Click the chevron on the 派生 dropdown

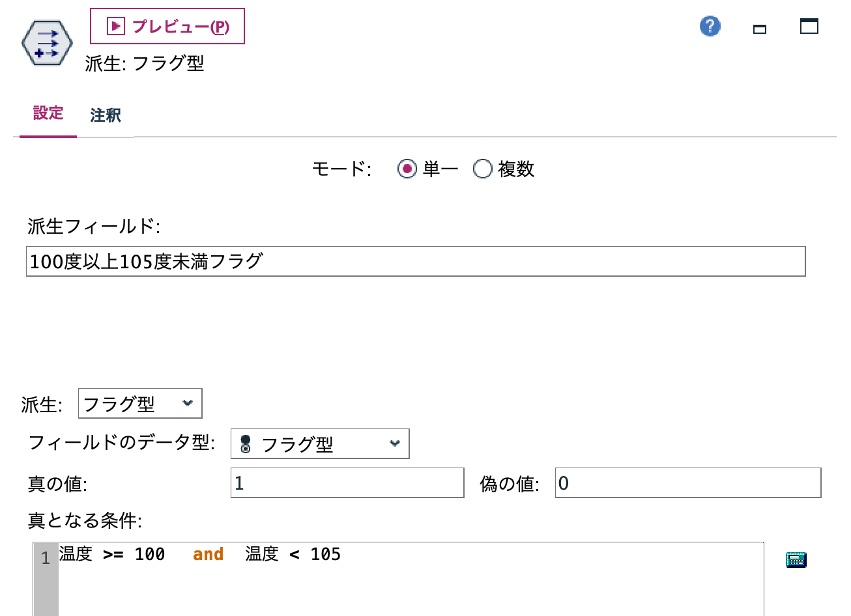(188, 403)
